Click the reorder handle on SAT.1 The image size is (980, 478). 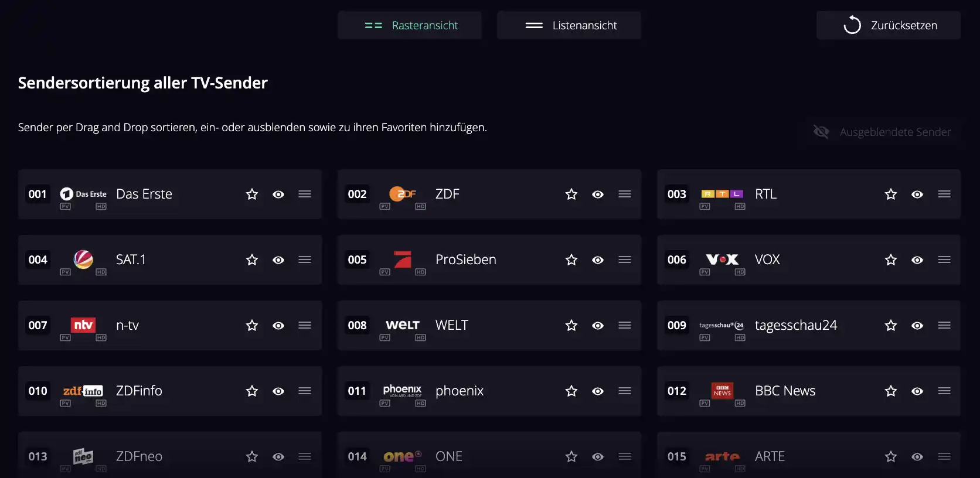tap(305, 260)
